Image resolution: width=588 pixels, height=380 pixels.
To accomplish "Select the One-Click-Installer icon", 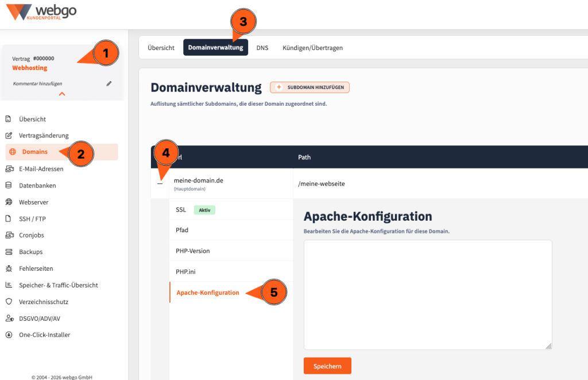I will click(8, 335).
